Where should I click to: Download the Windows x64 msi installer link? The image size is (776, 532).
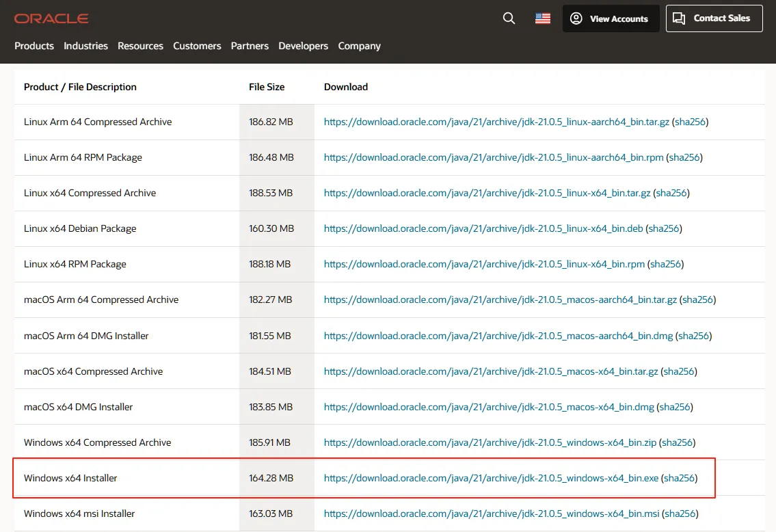pyautogui.click(x=491, y=514)
